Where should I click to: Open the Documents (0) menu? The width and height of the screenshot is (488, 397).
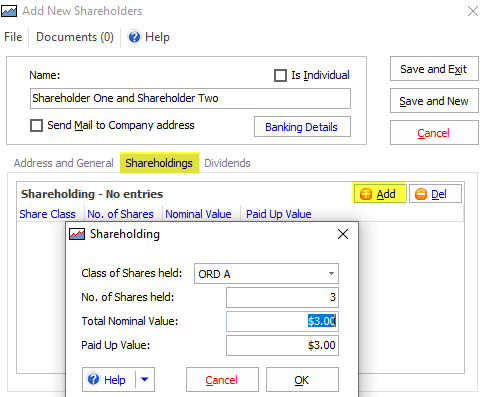(x=75, y=37)
